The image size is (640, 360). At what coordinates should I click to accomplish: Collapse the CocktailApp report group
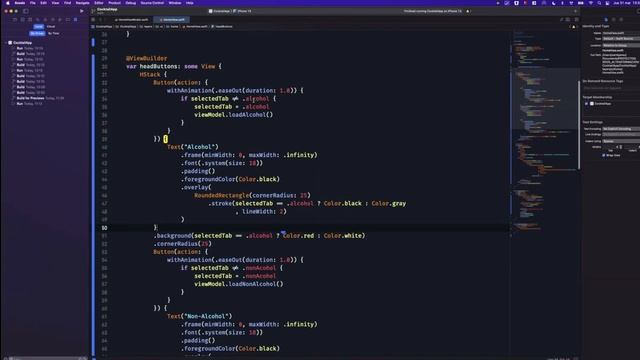(6, 42)
